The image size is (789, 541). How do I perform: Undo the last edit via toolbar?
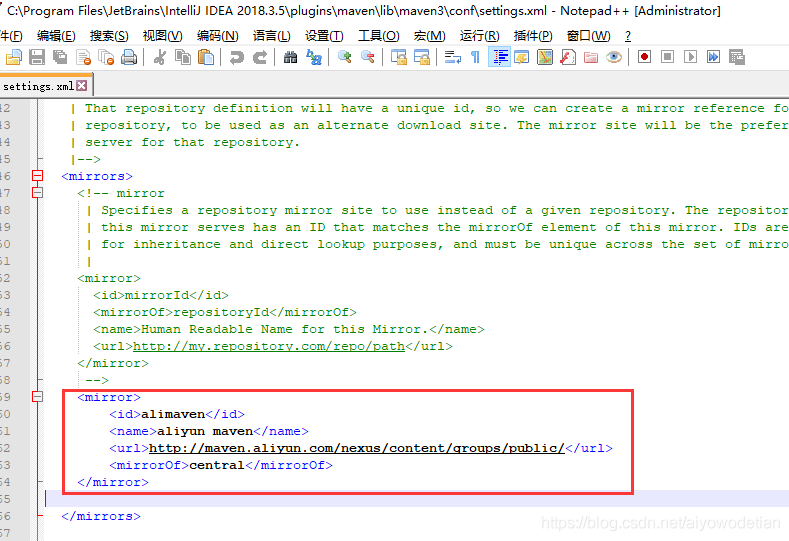(236, 57)
